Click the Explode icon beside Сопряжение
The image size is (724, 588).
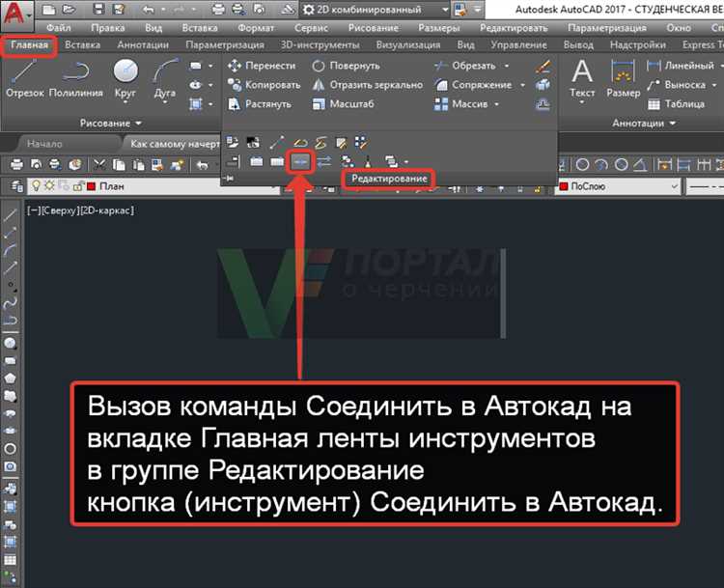[543, 85]
